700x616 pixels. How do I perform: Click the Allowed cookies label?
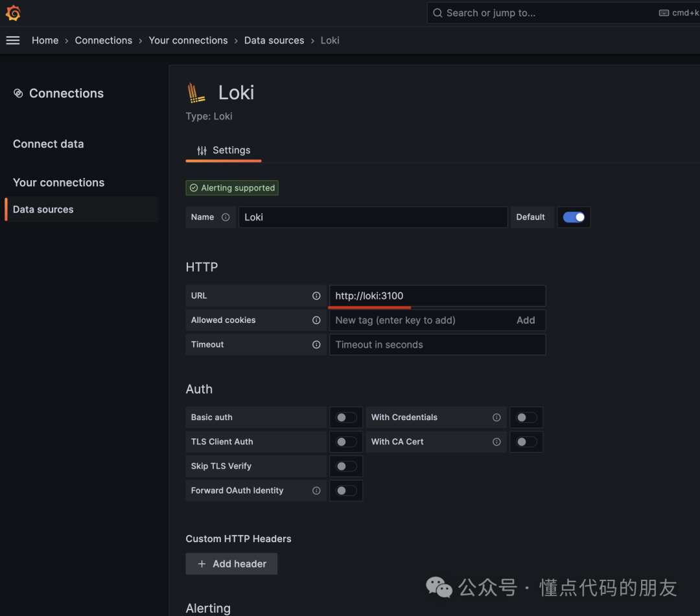[x=223, y=320]
